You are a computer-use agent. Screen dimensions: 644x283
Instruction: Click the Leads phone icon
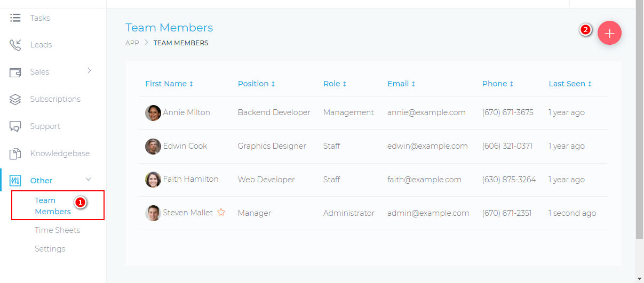click(15, 45)
